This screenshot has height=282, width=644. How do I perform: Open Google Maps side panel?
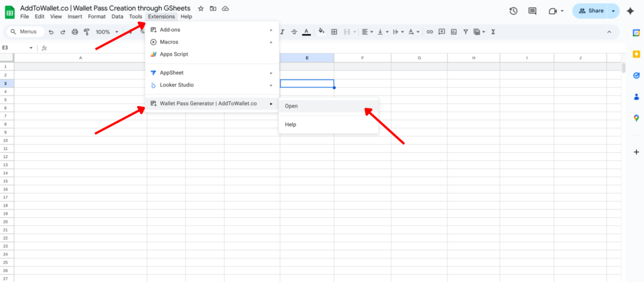click(636, 118)
